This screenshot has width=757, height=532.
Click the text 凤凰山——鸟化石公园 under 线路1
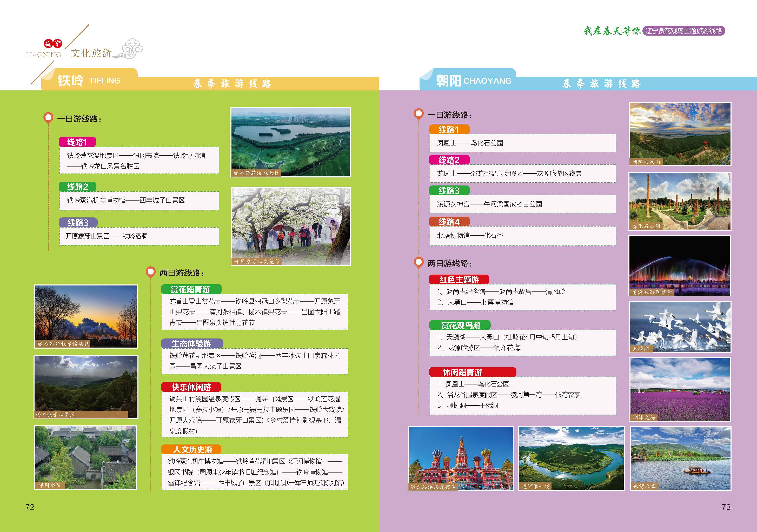click(x=470, y=143)
